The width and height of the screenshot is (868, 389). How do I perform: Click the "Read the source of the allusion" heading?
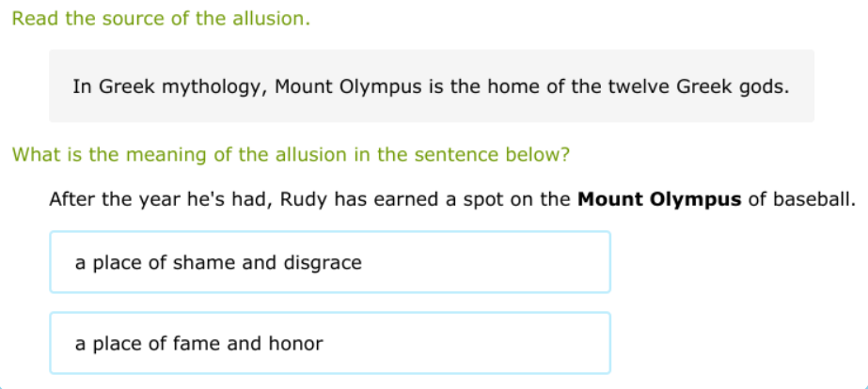tap(161, 19)
